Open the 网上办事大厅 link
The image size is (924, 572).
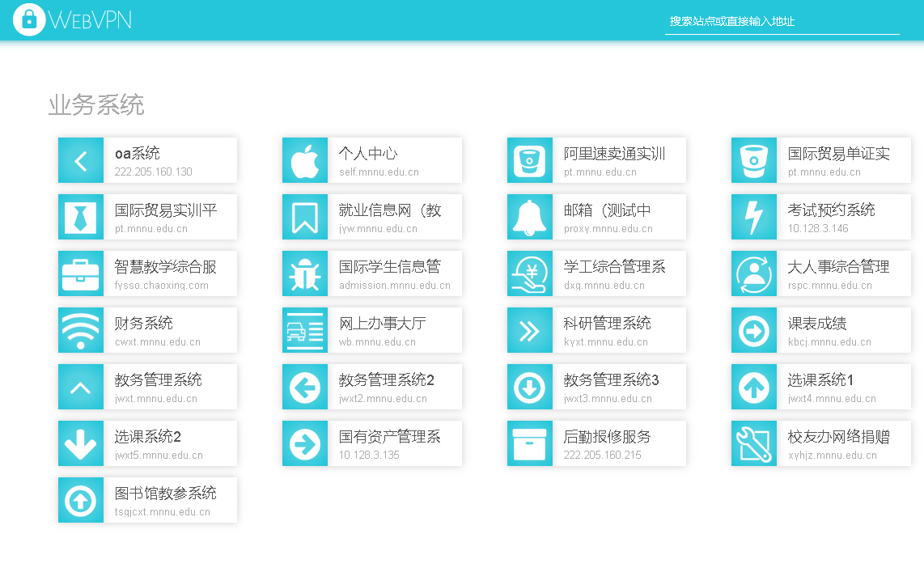pyautogui.click(x=382, y=324)
